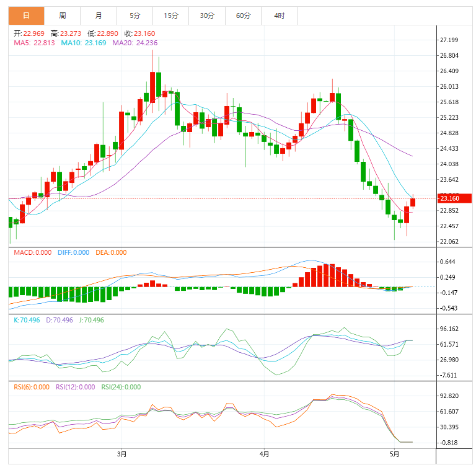Open the 5分 chart tab

click(x=134, y=16)
